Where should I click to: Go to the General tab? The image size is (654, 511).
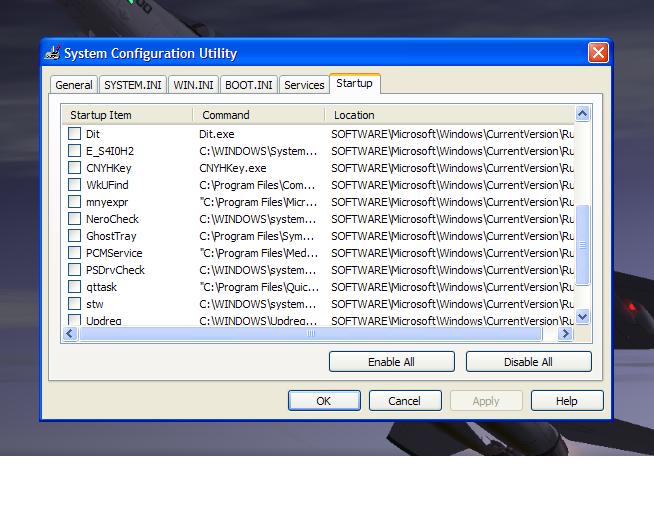(x=74, y=85)
